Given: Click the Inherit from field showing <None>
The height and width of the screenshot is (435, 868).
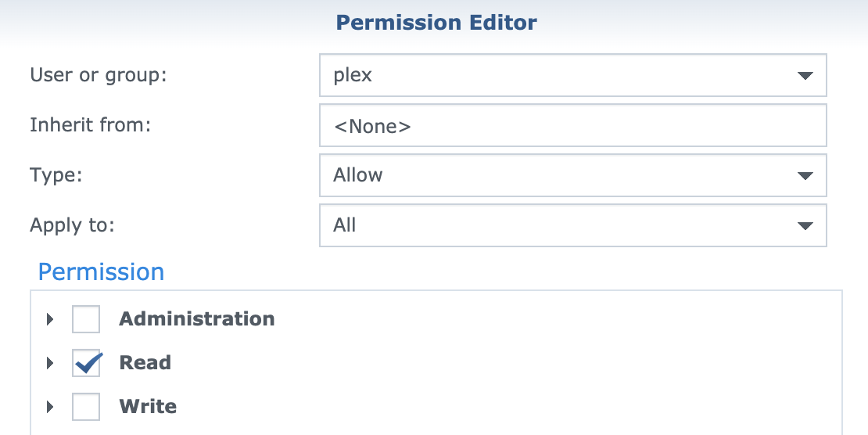Looking at the screenshot, I should (572, 126).
